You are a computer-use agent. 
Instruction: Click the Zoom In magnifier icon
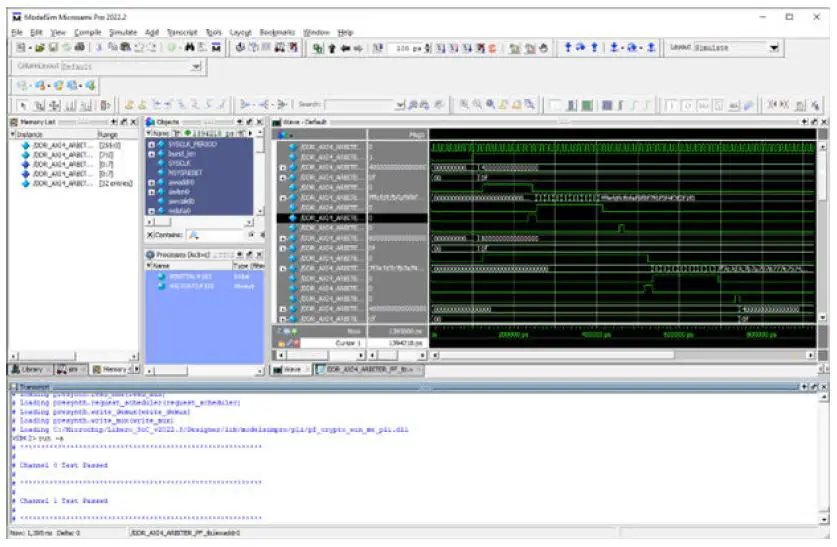(x=464, y=105)
